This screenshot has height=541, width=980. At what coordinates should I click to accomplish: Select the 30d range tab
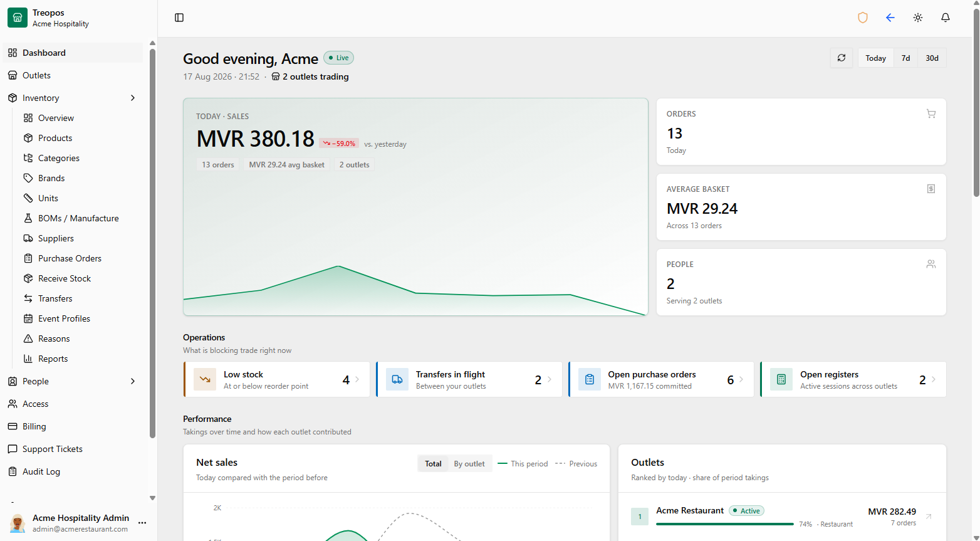pos(932,58)
